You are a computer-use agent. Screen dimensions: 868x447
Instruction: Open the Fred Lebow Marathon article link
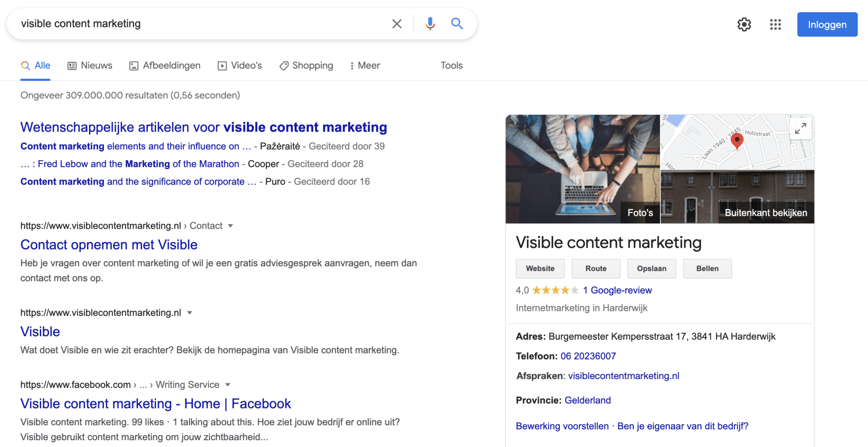(130, 164)
